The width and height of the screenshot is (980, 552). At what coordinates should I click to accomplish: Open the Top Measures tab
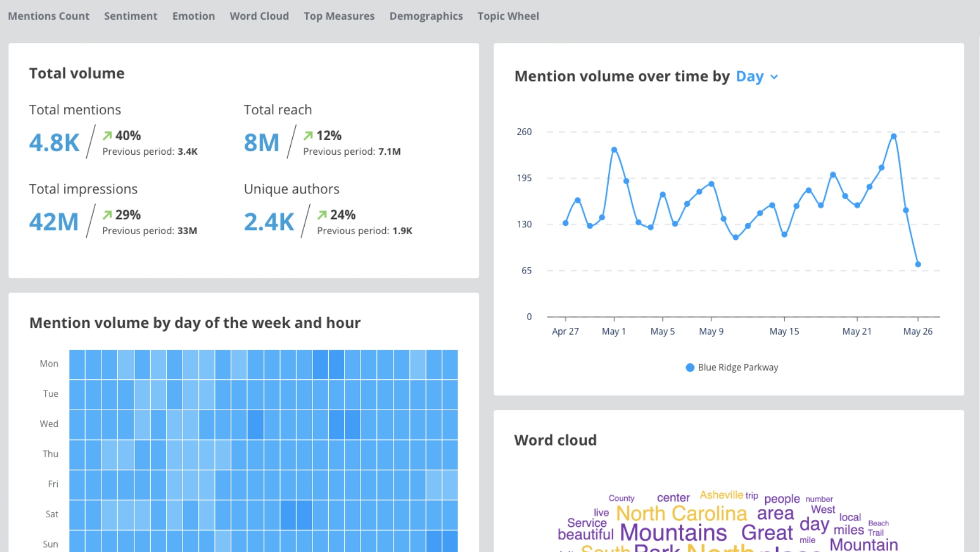click(339, 16)
